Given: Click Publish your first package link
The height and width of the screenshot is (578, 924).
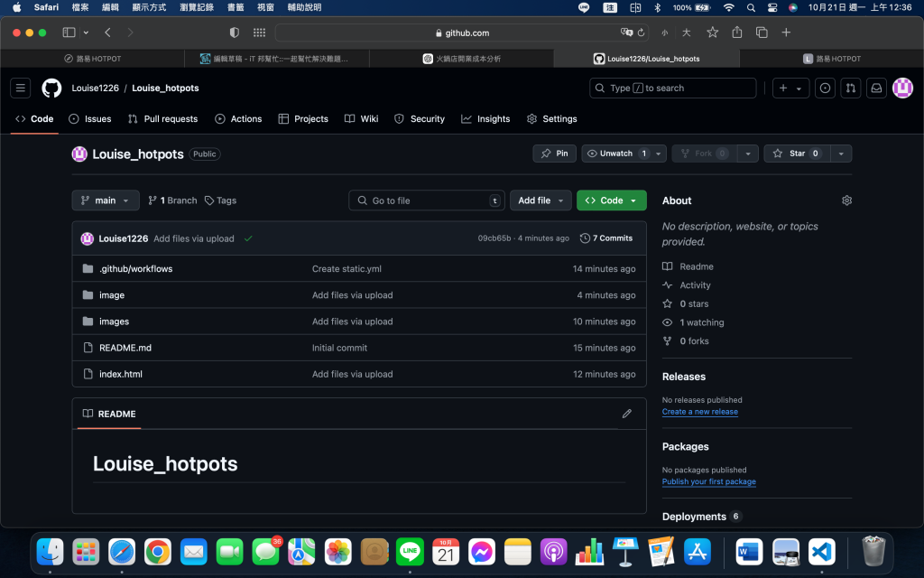Looking at the screenshot, I should [x=708, y=481].
